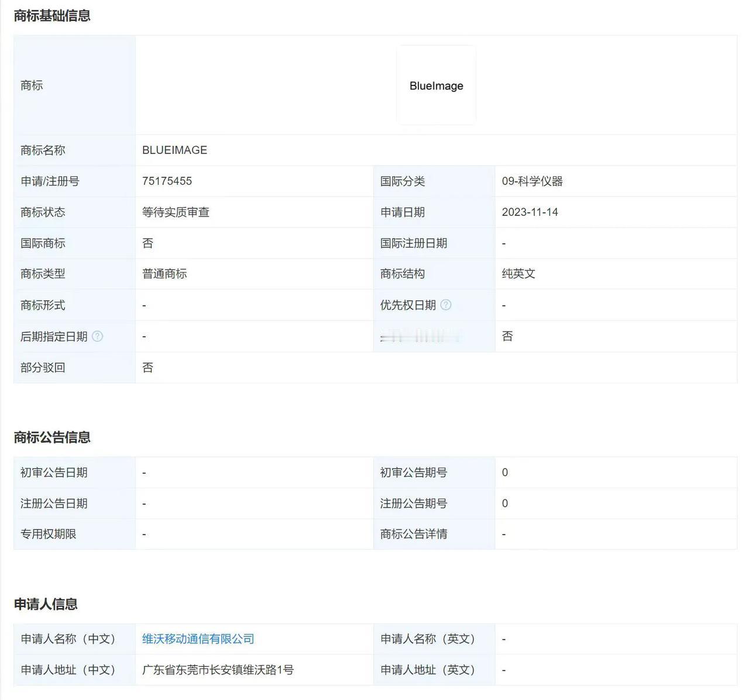The height and width of the screenshot is (700, 749).
Task: Click the 申请人地址（中文） label
Action: tap(68, 670)
